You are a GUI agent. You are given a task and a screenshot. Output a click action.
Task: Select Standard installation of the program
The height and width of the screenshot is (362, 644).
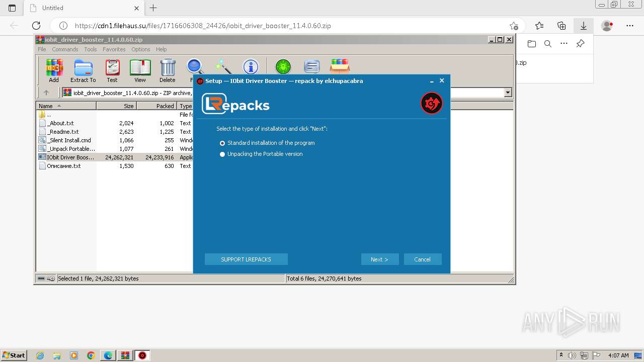[x=267, y=143]
